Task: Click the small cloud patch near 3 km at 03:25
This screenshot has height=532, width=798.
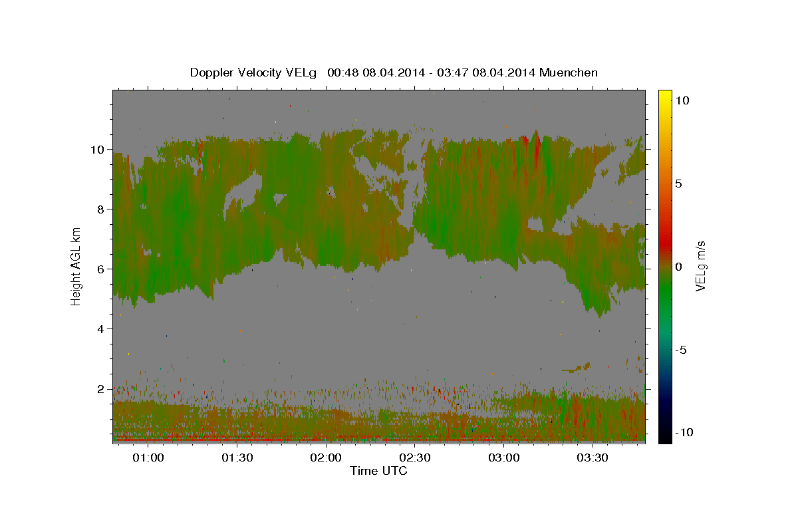Action: pos(576,367)
